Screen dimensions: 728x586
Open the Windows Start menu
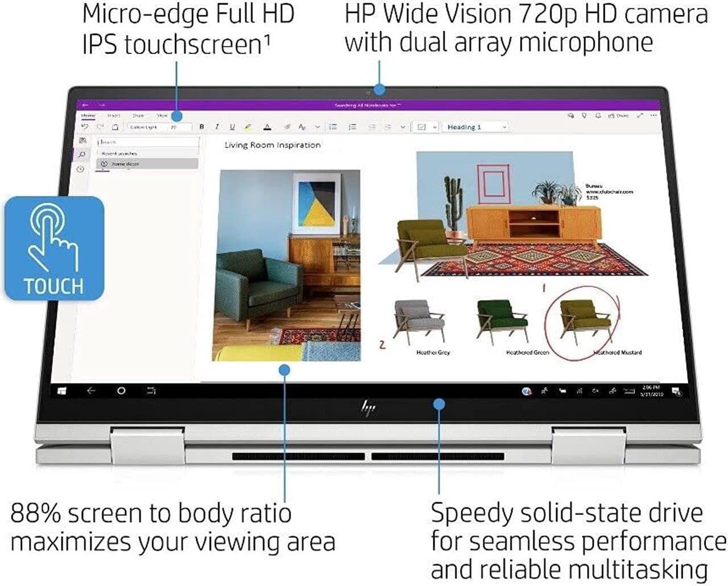[61, 391]
